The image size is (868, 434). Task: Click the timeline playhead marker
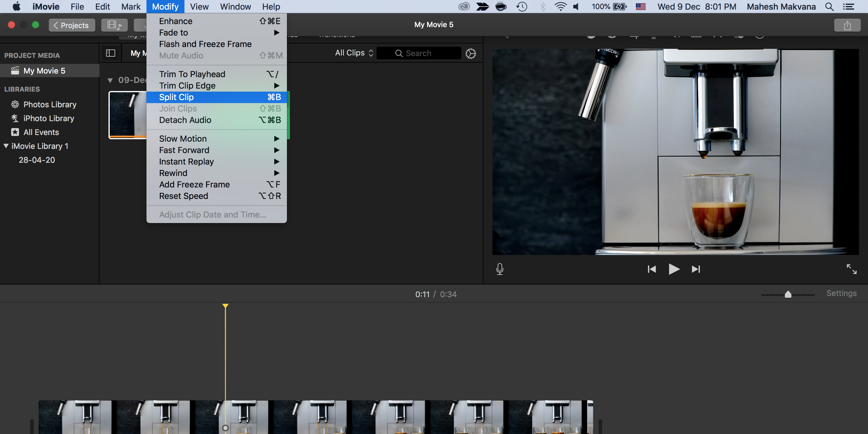tap(225, 306)
